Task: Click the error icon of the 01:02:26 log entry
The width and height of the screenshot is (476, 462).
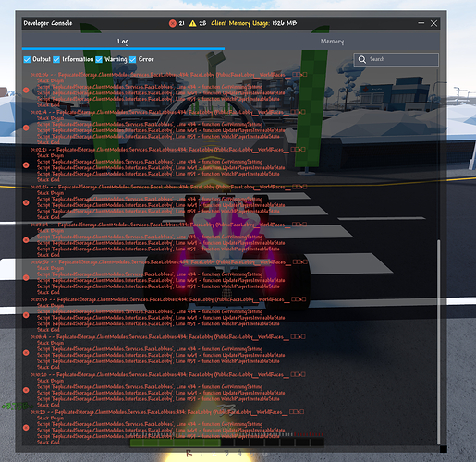Action: click(26, 202)
